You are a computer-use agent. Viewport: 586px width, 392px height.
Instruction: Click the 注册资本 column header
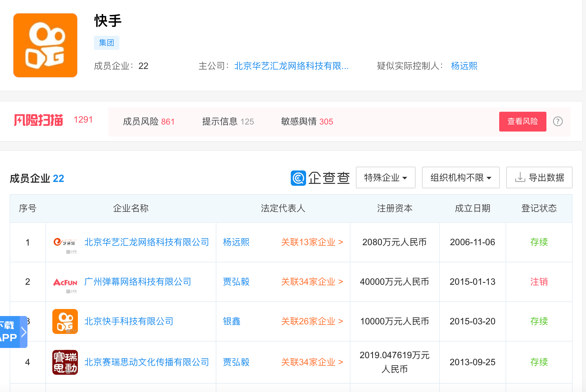[x=395, y=208]
